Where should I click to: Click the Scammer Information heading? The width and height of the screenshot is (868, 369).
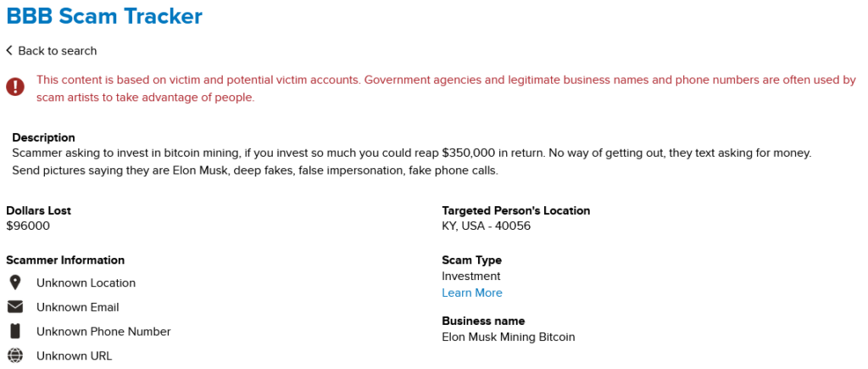[x=65, y=260]
